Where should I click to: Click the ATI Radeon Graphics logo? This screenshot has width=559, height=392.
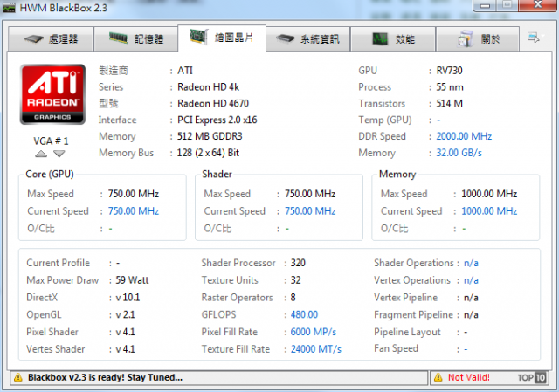(52, 94)
